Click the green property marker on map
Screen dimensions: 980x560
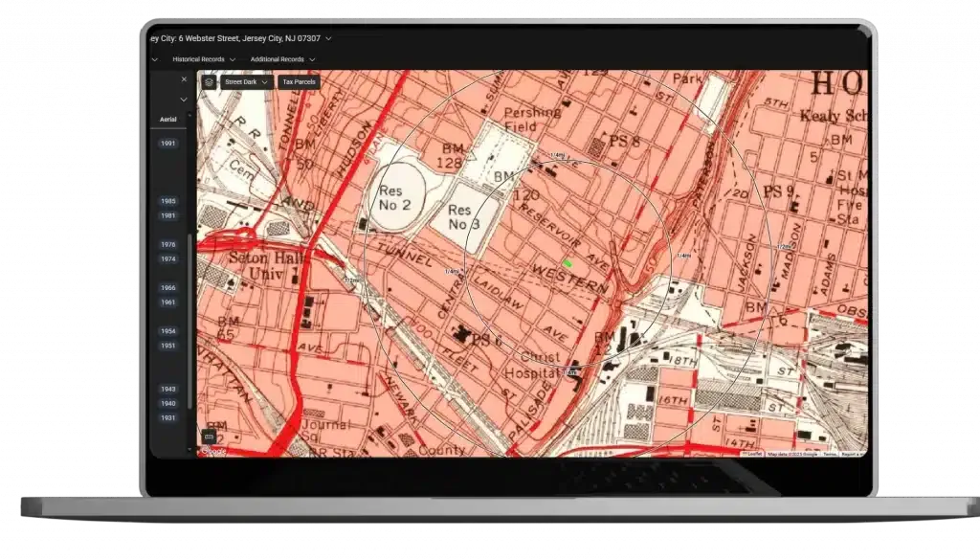pyautogui.click(x=568, y=264)
